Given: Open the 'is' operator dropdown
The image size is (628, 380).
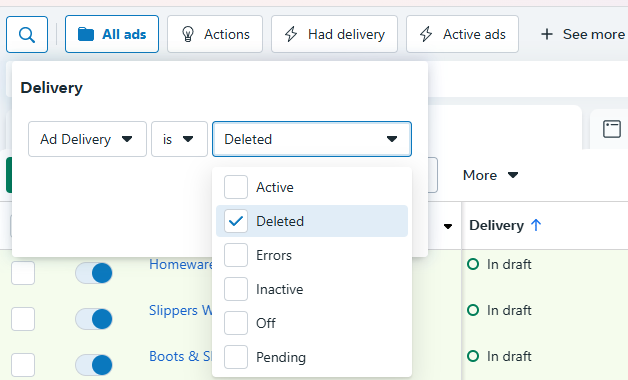Looking at the screenshot, I should point(179,139).
